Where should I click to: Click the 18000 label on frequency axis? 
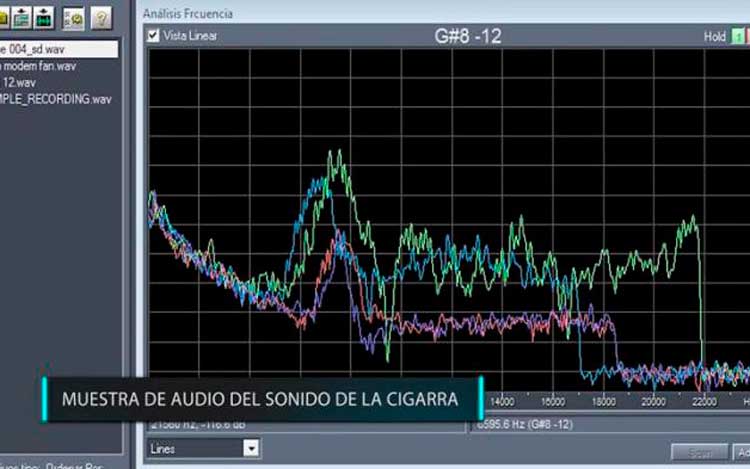(x=604, y=401)
